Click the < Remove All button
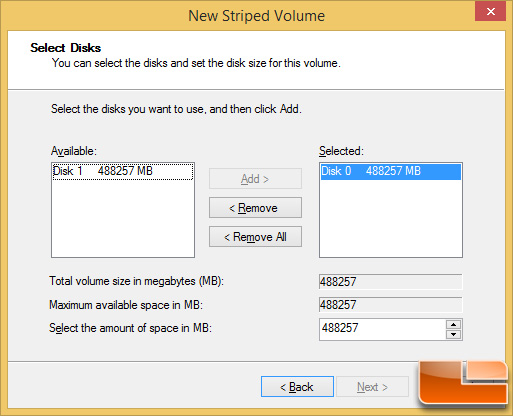 click(255, 237)
